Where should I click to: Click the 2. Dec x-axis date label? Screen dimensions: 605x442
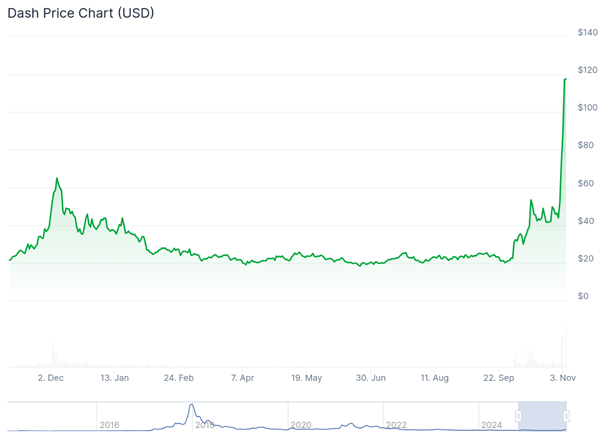tap(50, 378)
